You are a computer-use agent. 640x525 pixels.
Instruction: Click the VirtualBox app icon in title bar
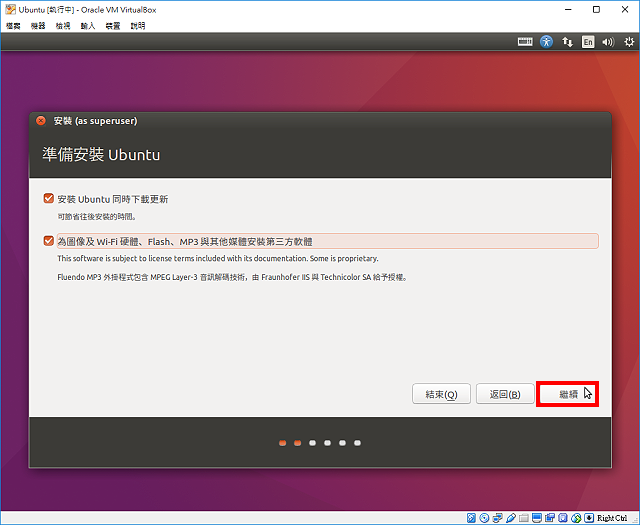[11, 9]
